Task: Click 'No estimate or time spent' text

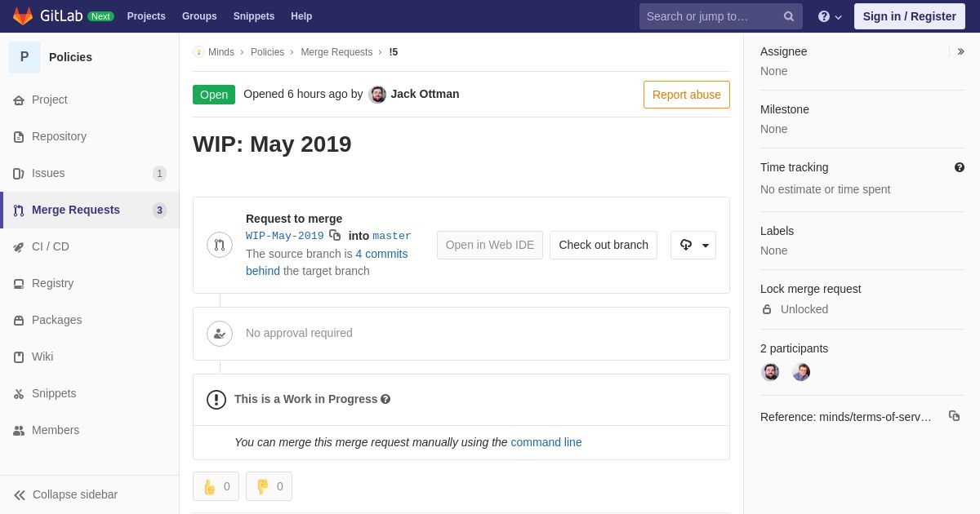Action: tap(825, 189)
